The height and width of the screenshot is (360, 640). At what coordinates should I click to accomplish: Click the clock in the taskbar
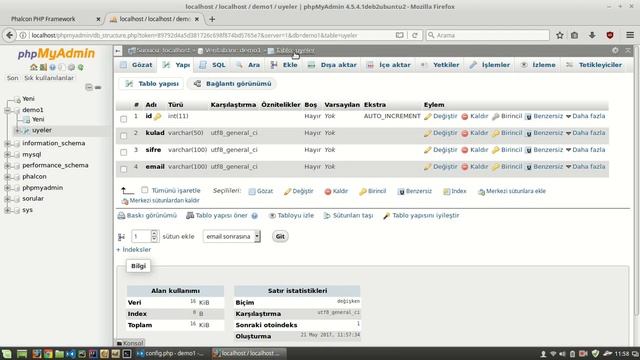coord(621,353)
